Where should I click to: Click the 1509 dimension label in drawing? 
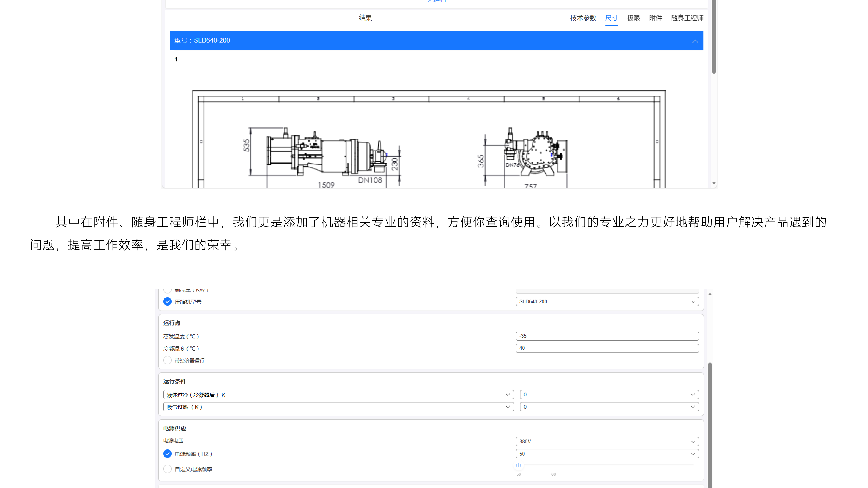click(x=326, y=185)
